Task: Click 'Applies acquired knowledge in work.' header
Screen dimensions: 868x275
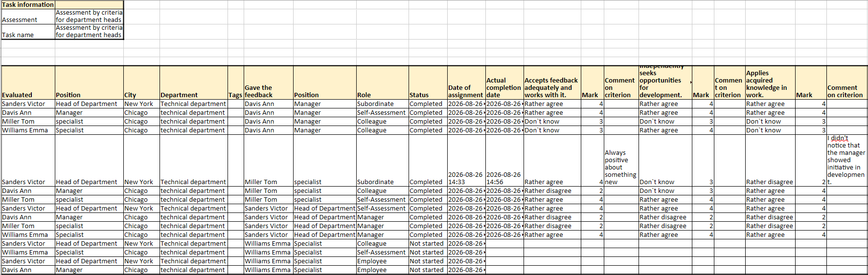Action: click(x=770, y=83)
